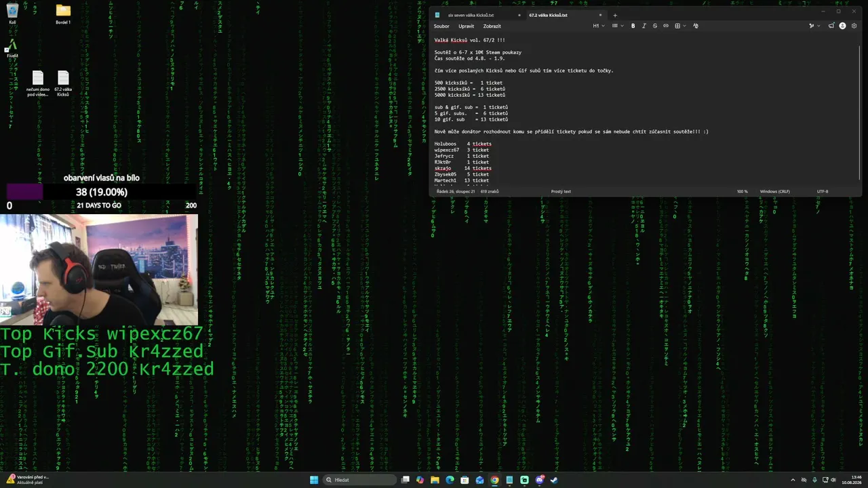
Task: Open Steam from the taskbar
Action: [554, 480]
